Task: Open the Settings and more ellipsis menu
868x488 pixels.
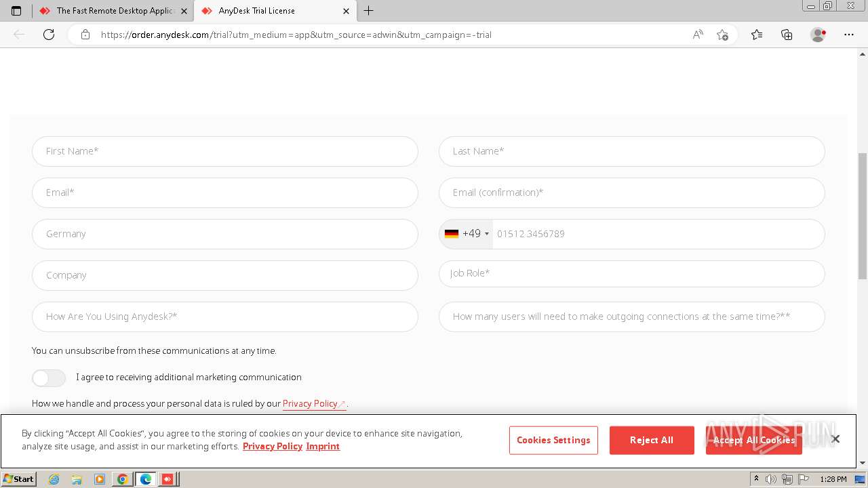Action: tap(849, 35)
